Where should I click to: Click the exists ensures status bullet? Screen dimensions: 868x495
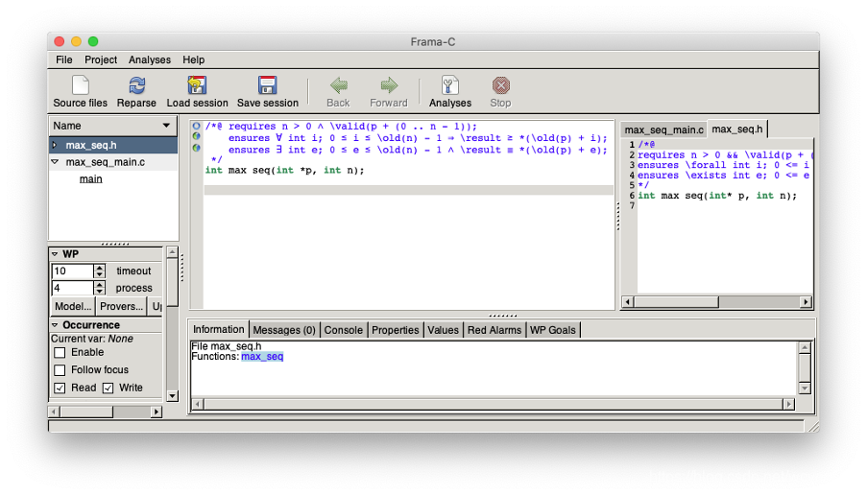point(196,148)
